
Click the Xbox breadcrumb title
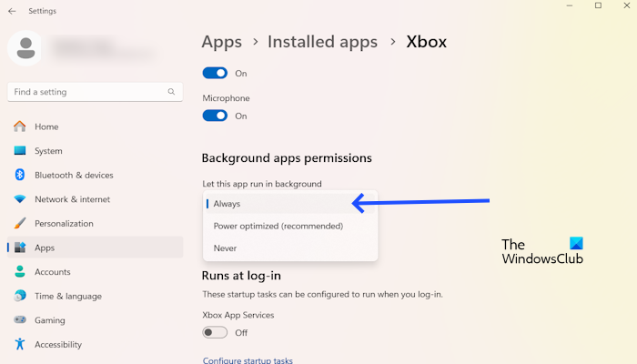pos(426,42)
